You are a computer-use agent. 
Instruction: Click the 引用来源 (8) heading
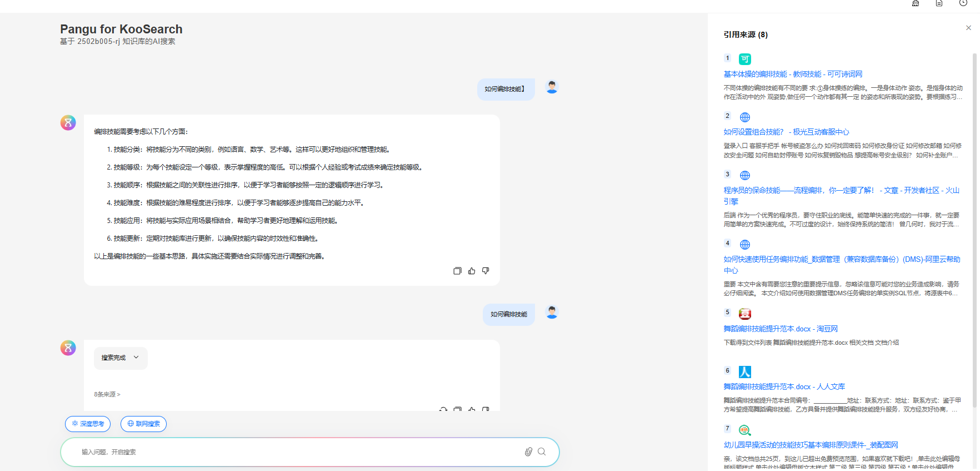746,34
